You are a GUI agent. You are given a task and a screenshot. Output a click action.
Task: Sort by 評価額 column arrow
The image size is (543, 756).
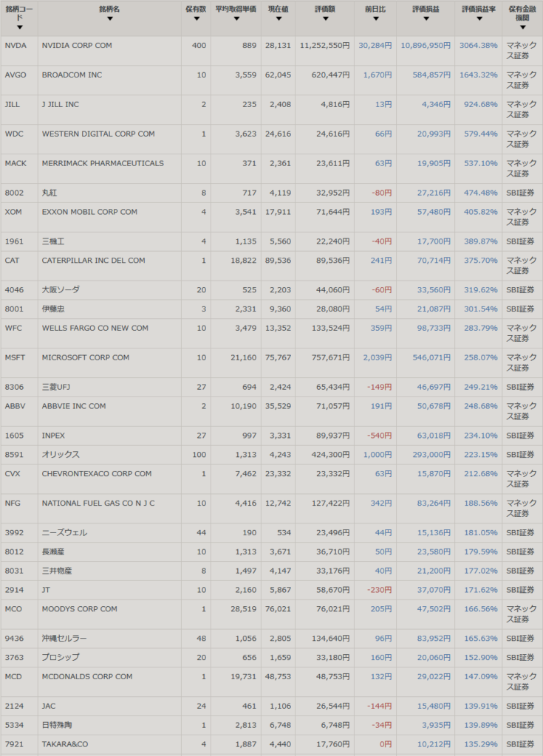pyautogui.click(x=324, y=18)
